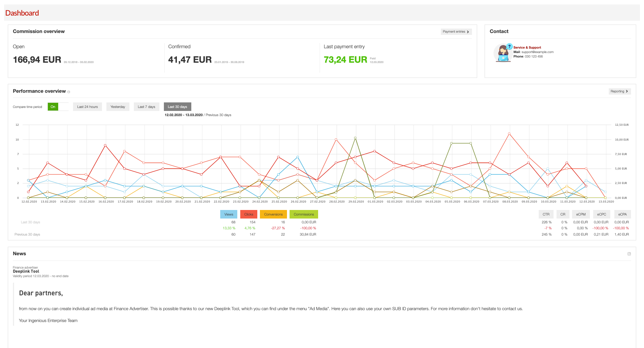The image size is (644, 348).
Task: Click the eCPA metric button
Action: (x=622, y=214)
